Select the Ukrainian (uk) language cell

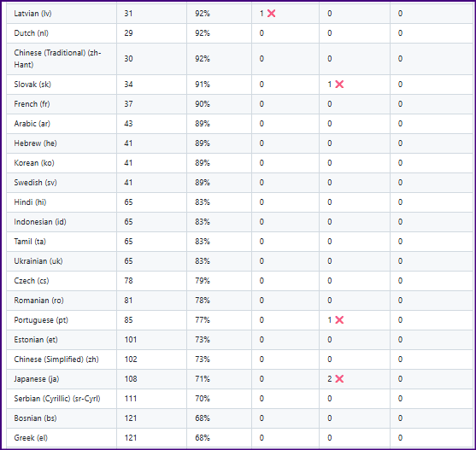point(62,261)
